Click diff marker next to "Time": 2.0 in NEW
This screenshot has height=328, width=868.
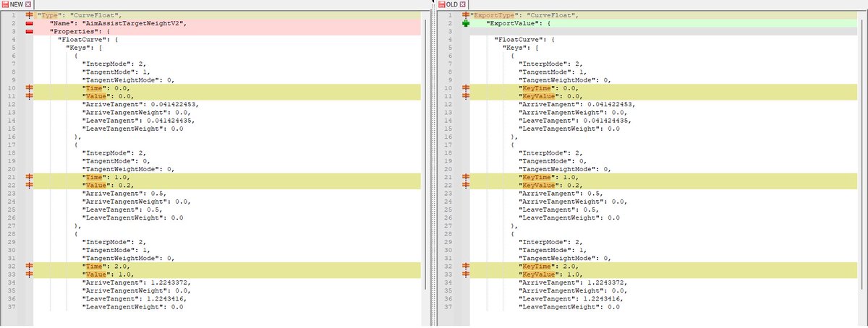pyautogui.click(x=30, y=266)
